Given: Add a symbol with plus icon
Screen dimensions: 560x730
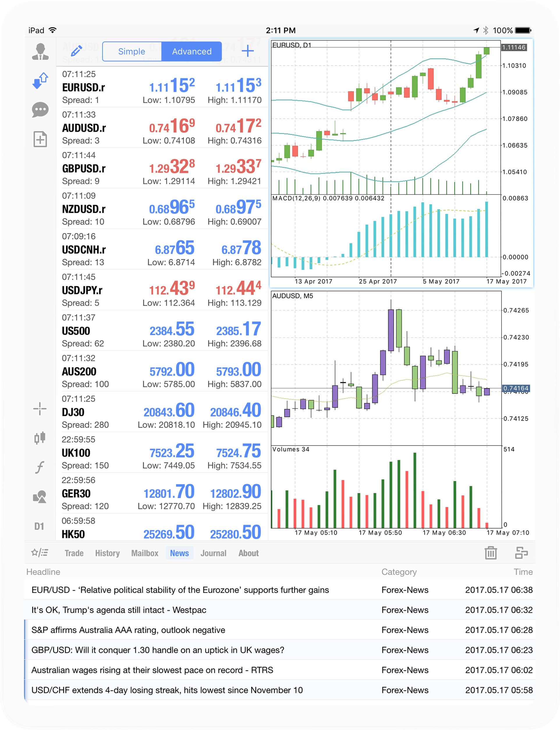Looking at the screenshot, I should 247,51.
